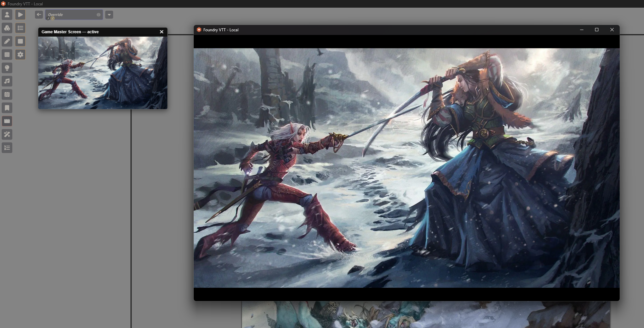Select the Wall Controls brick icon
Viewport: 644px width, 328px height.
coord(7,55)
